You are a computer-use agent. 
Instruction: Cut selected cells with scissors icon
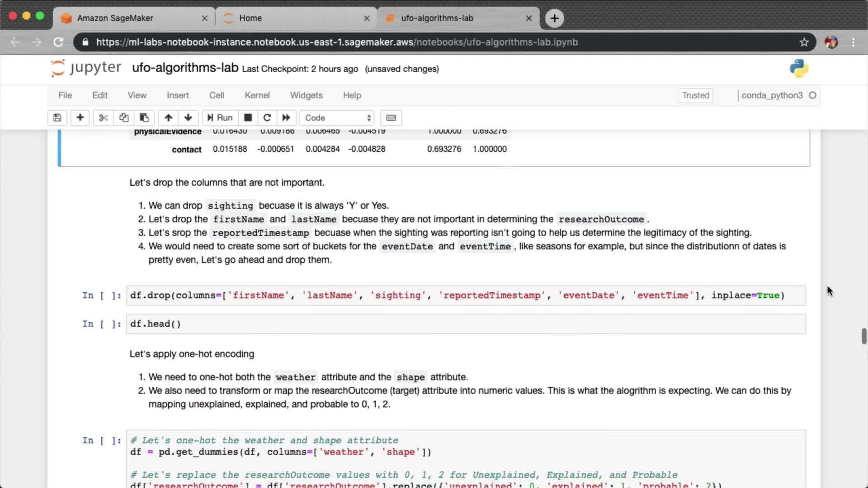click(104, 118)
